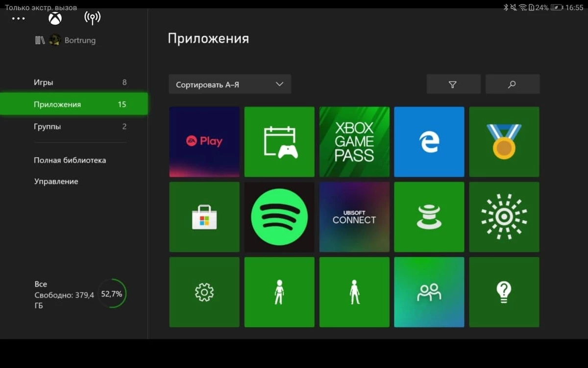Select the Приложения menu item
Screen dimensions: 588x368
click(x=73, y=104)
